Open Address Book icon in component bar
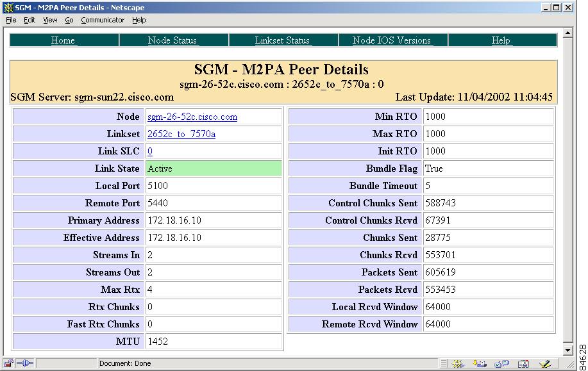The height and width of the screenshot is (371, 588). pos(523,363)
